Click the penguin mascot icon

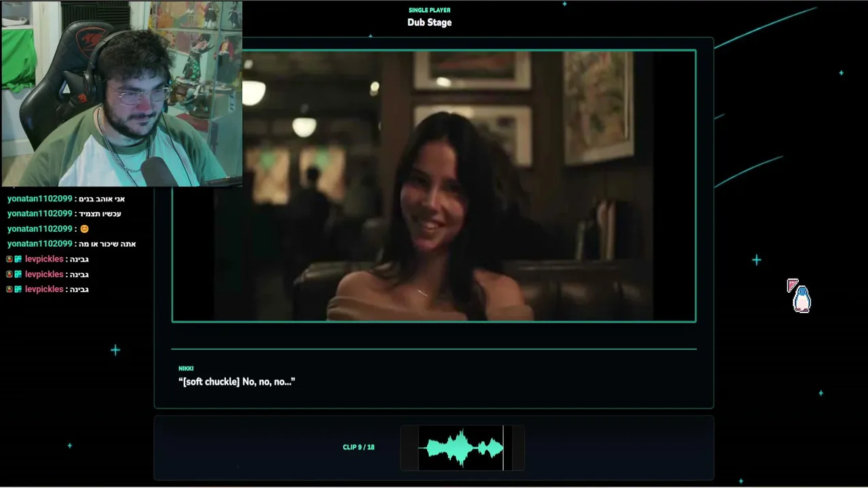click(x=801, y=298)
